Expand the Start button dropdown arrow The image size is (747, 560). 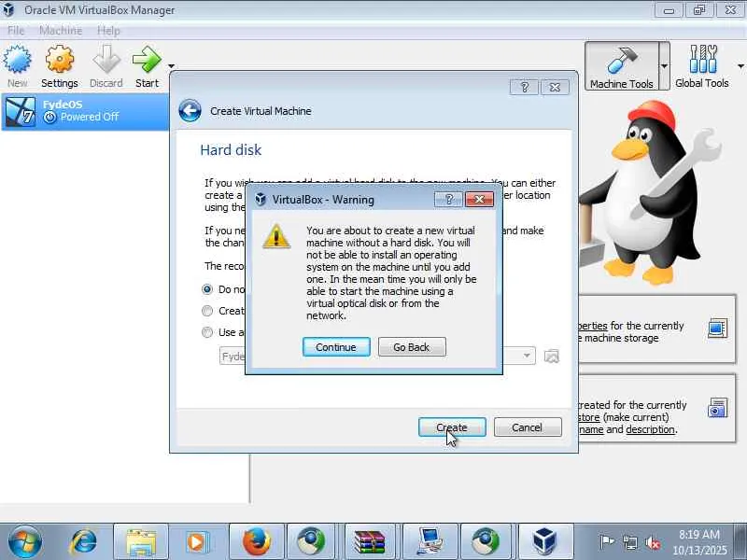coord(171,66)
